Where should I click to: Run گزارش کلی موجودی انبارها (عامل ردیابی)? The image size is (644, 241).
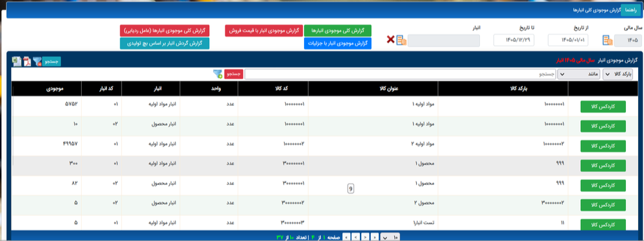(164, 31)
